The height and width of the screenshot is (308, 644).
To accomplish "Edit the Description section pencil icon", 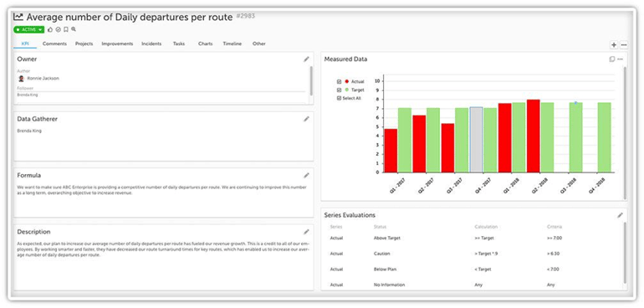I will [306, 232].
